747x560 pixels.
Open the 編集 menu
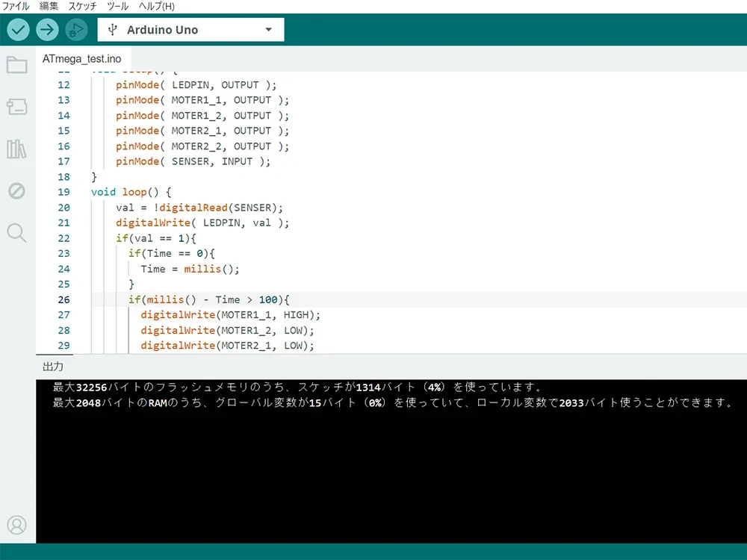tap(49, 6)
